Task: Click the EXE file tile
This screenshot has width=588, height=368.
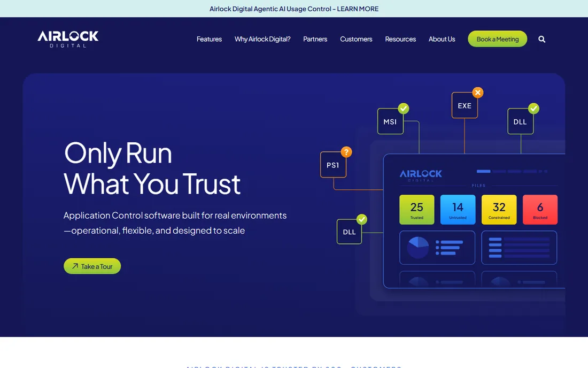Action: click(x=465, y=105)
